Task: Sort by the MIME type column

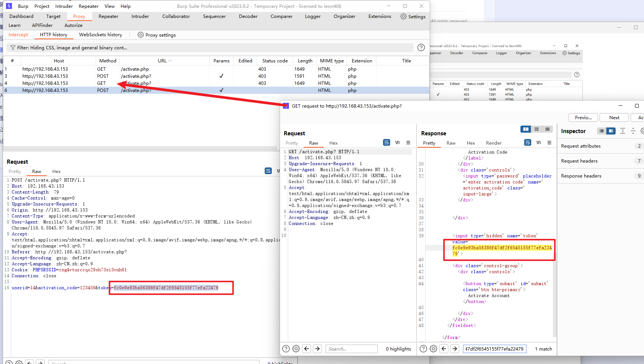Action: (332, 61)
